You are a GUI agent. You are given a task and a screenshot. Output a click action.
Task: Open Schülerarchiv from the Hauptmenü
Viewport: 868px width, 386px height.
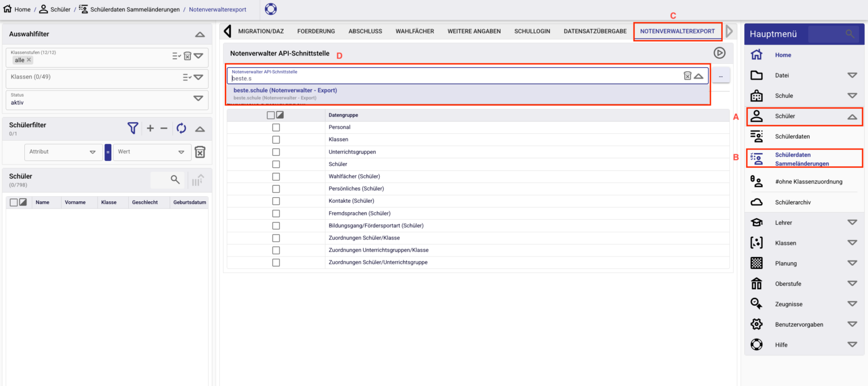click(793, 202)
